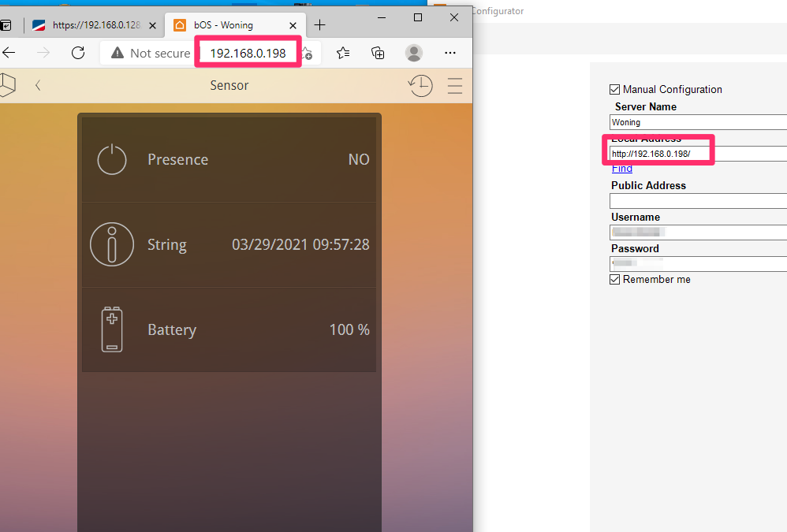Open the browser Collections icon
This screenshot has width=787, height=532.
pyautogui.click(x=379, y=53)
